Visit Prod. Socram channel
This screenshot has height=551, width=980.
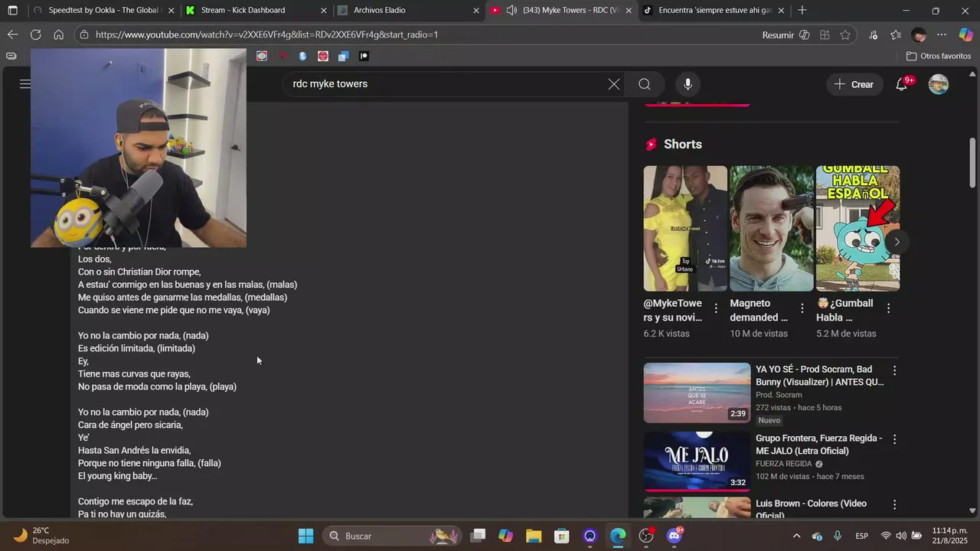pyautogui.click(x=779, y=395)
